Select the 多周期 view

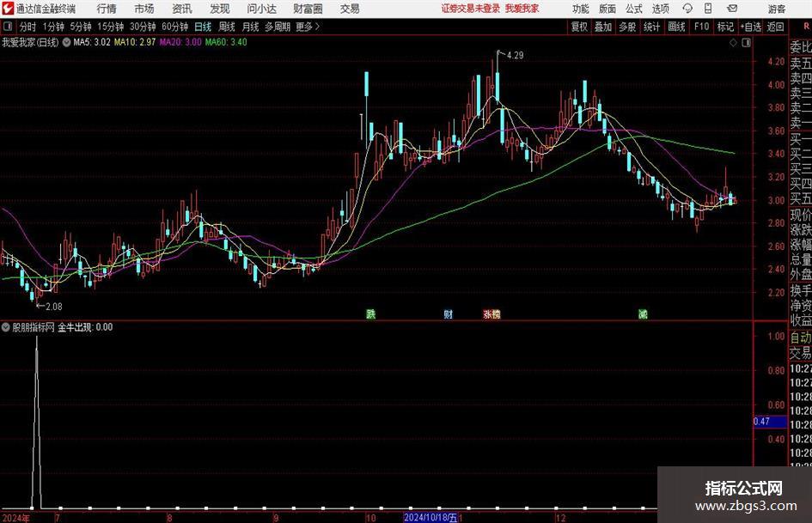[x=278, y=27]
